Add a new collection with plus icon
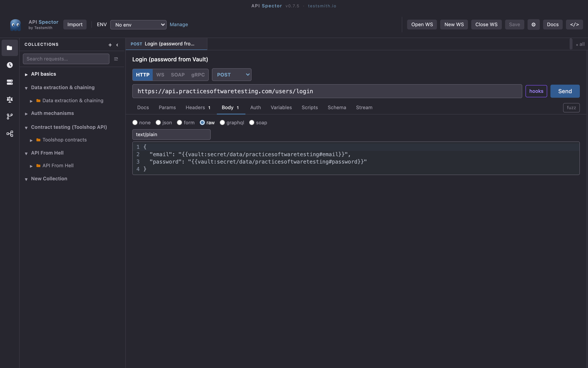Screen dimensions: 588x368 point(110,45)
